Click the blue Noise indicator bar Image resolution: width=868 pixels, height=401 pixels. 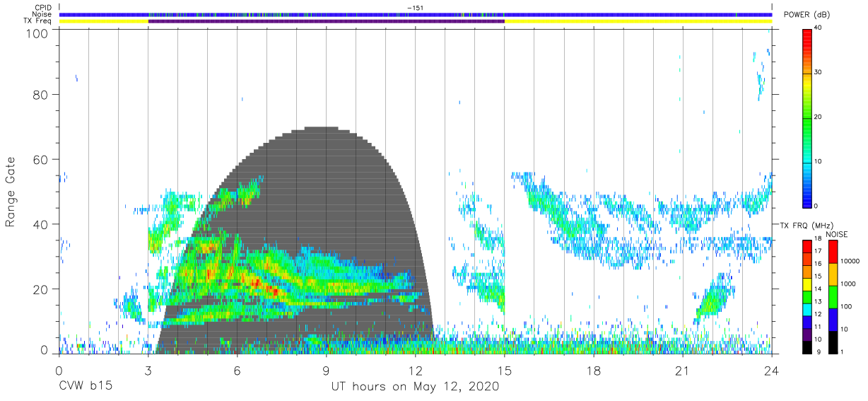415,14
